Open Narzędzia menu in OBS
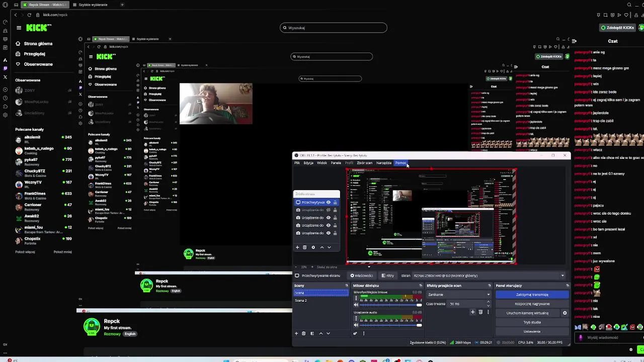 pos(384,163)
